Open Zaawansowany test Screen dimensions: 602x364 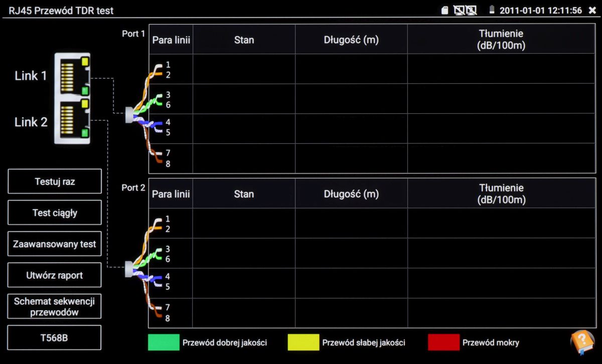pyautogui.click(x=55, y=244)
